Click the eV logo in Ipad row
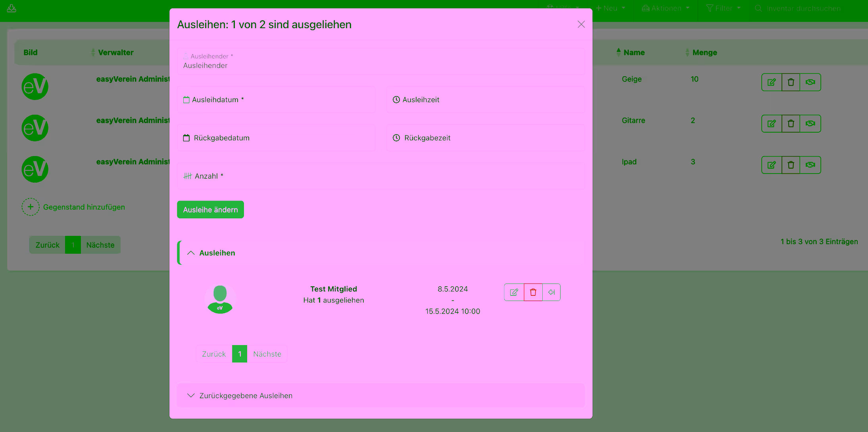The width and height of the screenshot is (868, 432). pyautogui.click(x=35, y=169)
